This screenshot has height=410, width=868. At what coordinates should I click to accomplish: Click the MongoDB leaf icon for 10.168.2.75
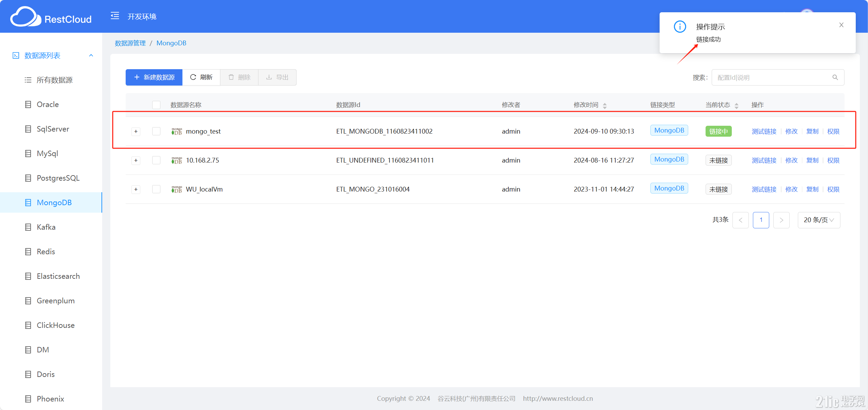point(176,160)
